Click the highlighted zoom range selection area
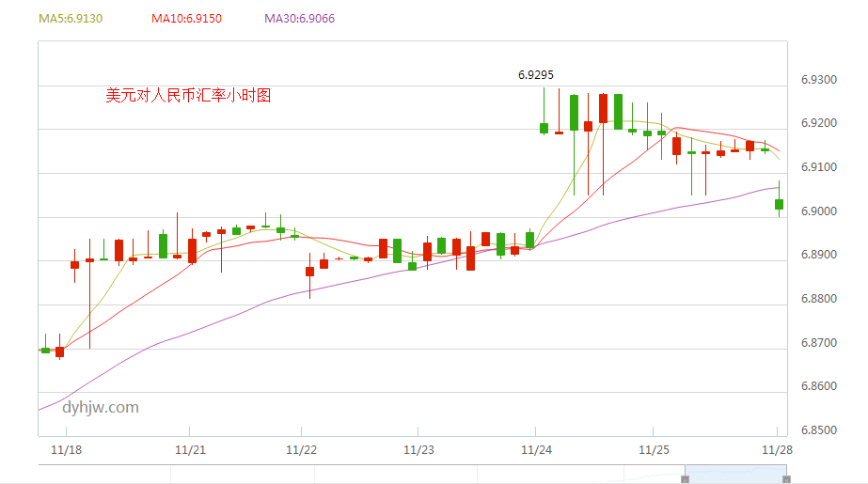The image size is (868, 484). [x=736, y=474]
